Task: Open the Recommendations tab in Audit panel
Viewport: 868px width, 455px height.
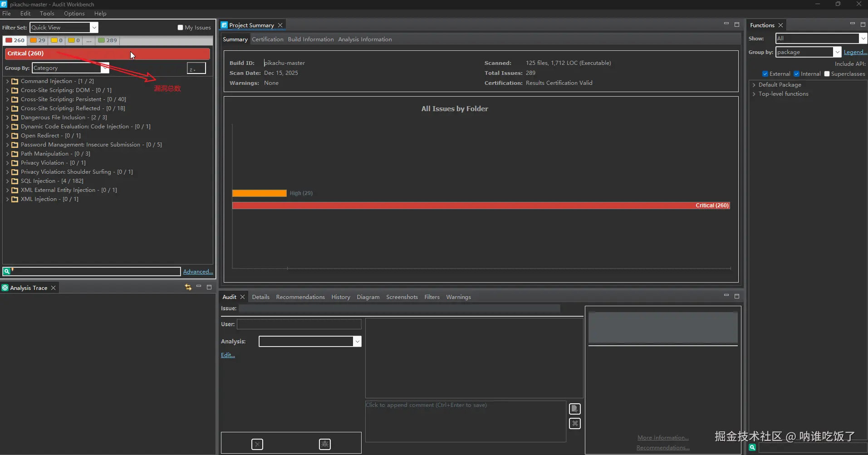Action: pos(300,297)
